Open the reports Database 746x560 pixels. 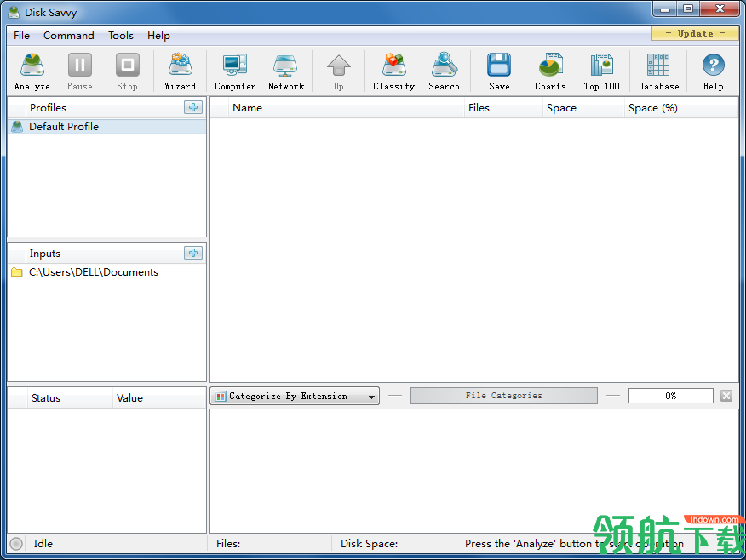658,71
